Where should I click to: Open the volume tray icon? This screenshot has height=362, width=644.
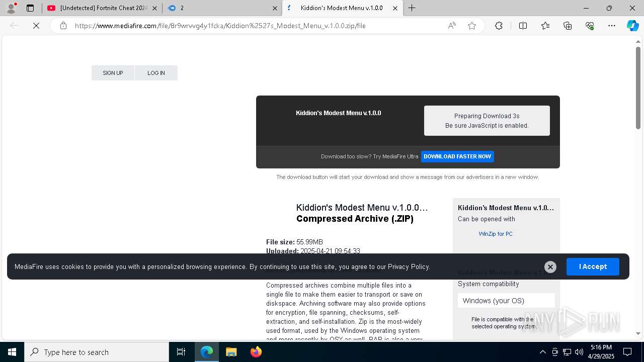click(579, 352)
